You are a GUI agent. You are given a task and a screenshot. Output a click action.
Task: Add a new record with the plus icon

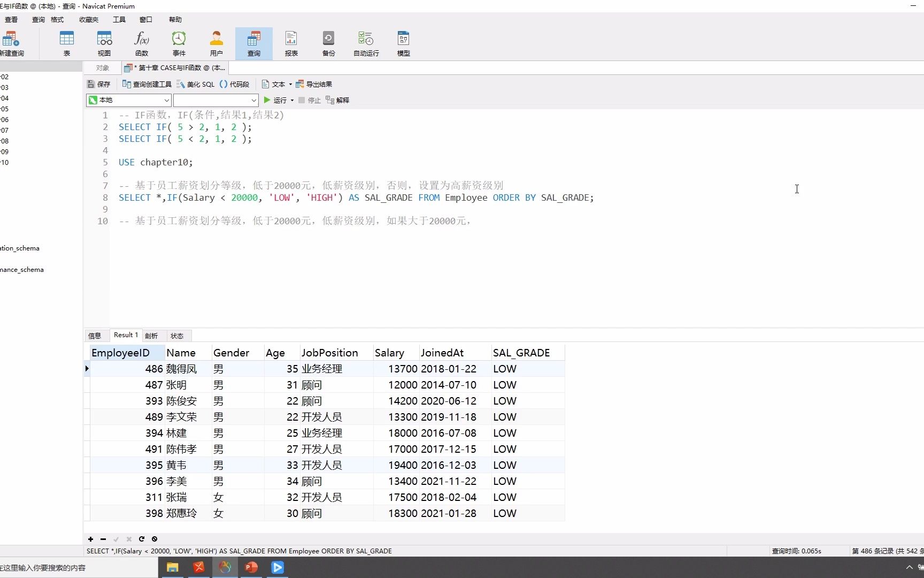coord(90,539)
